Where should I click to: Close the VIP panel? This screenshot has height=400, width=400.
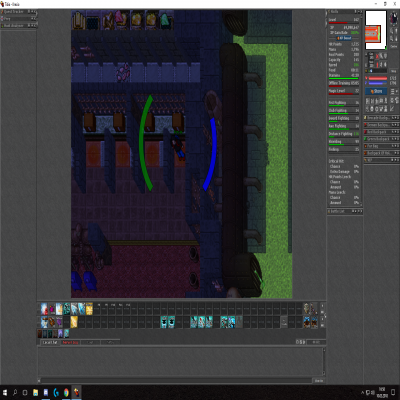pyautogui.click(x=397, y=160)
